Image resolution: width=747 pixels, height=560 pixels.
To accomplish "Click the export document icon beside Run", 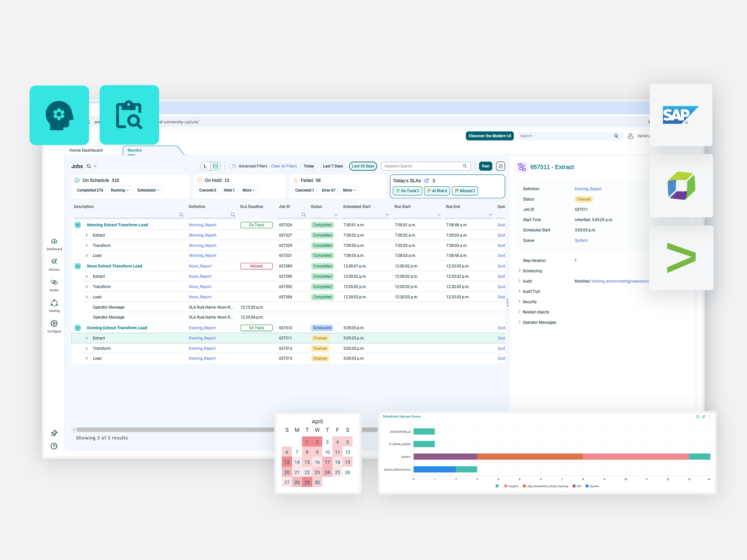I will [x=501, y=166].
